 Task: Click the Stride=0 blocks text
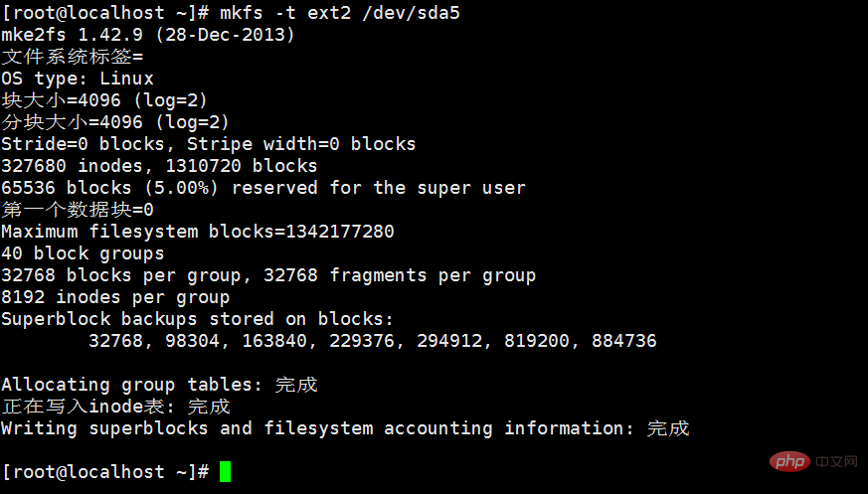pos(84,144)
